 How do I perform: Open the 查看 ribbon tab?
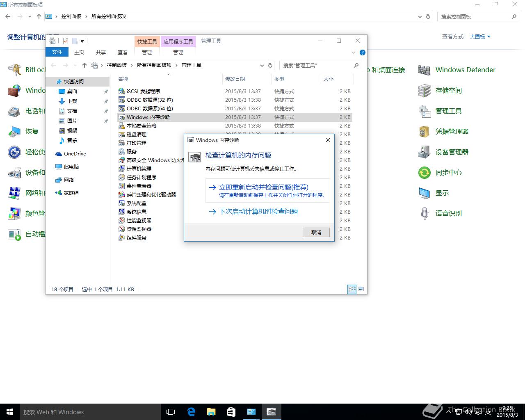pos(123,52)
